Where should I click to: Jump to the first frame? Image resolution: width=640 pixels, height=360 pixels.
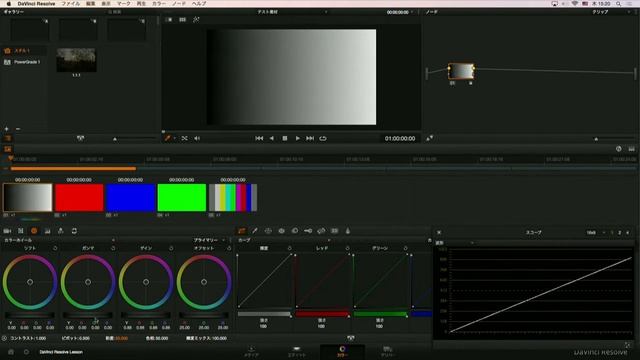tap(259, 138)
